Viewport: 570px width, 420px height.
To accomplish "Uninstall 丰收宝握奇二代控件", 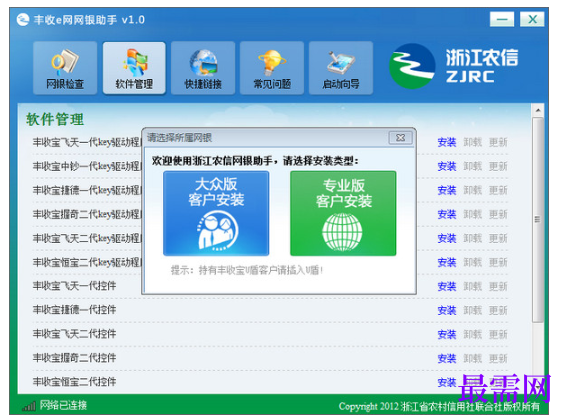I will [x=472, y=358].
